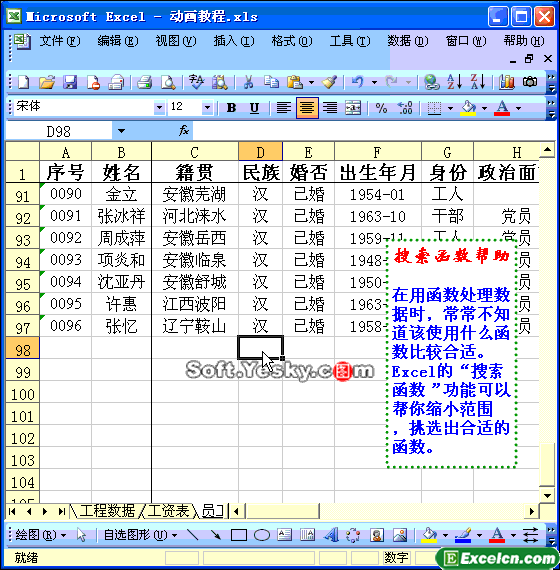
Task: Open the fill color dropdown arrow
Action: 485,108
